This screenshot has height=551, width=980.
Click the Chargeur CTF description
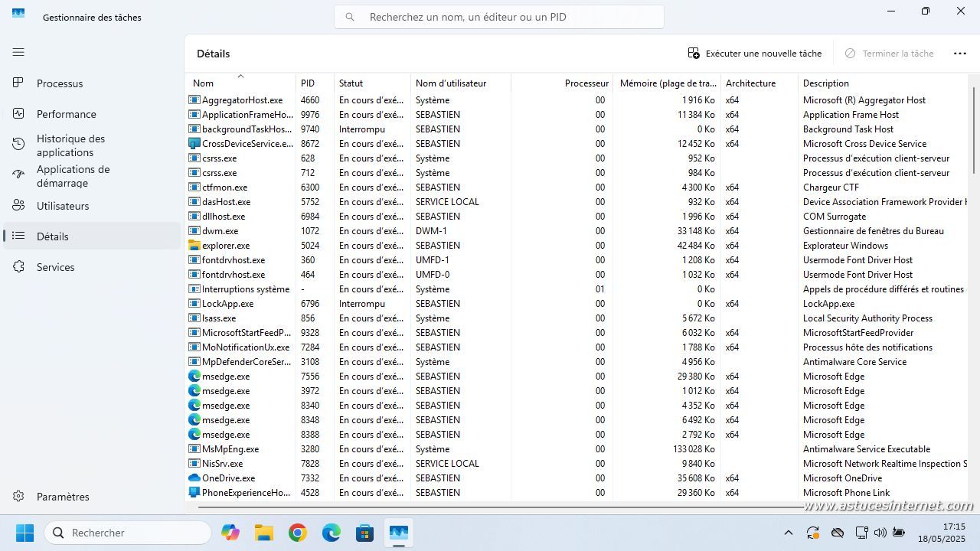pyautogui.click(x=831, y=187)
